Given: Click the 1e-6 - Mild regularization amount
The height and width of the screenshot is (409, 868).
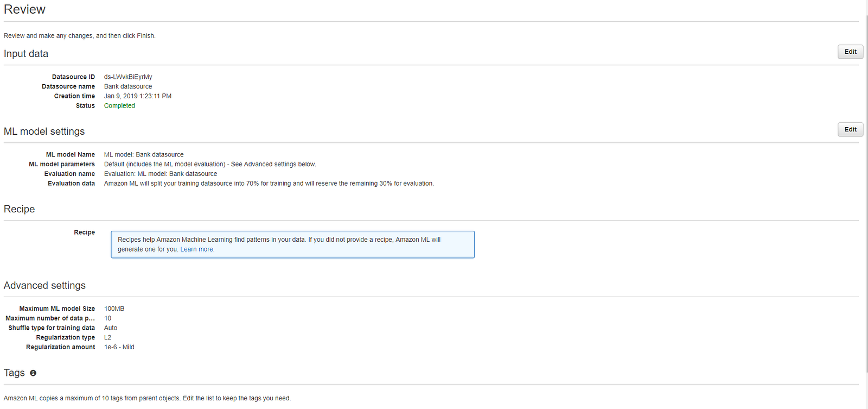Looking at the screenshot, I should [119, 348].
